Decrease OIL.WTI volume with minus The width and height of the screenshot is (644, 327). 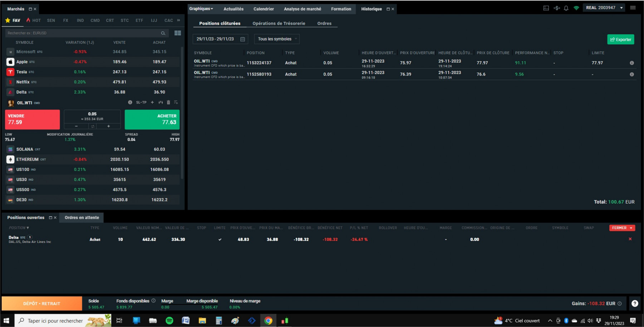coord(76,126)
